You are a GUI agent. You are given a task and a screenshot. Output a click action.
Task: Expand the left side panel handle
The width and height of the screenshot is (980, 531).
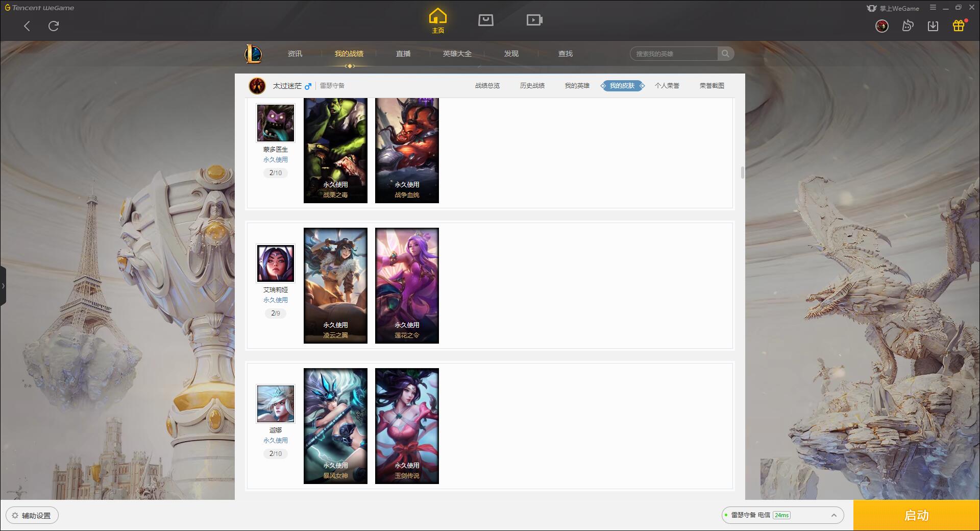pyautogui.click(x=3, y=286)
